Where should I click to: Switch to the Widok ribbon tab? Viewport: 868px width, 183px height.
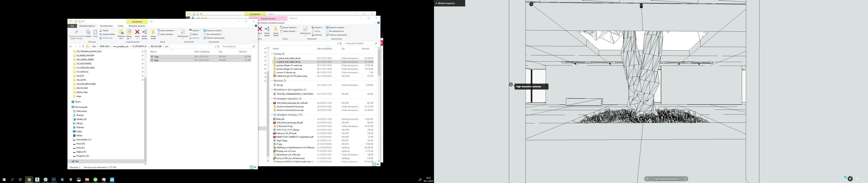120,26
